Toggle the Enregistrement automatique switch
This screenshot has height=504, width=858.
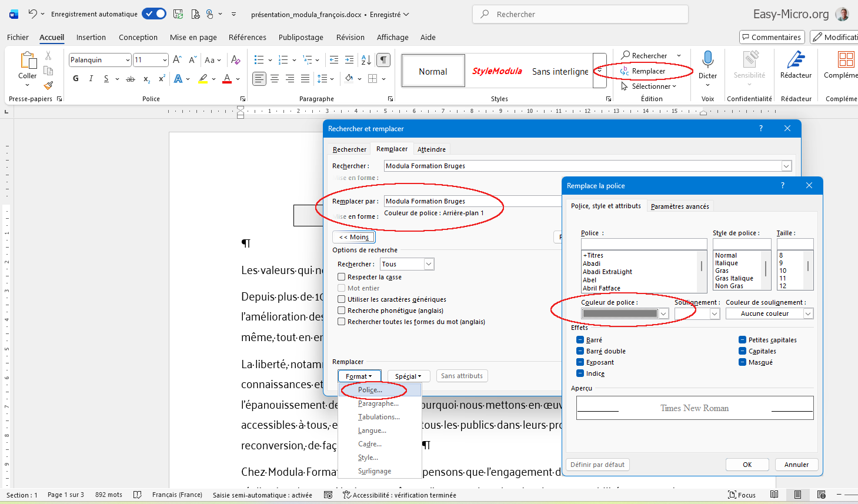(154, 14)
